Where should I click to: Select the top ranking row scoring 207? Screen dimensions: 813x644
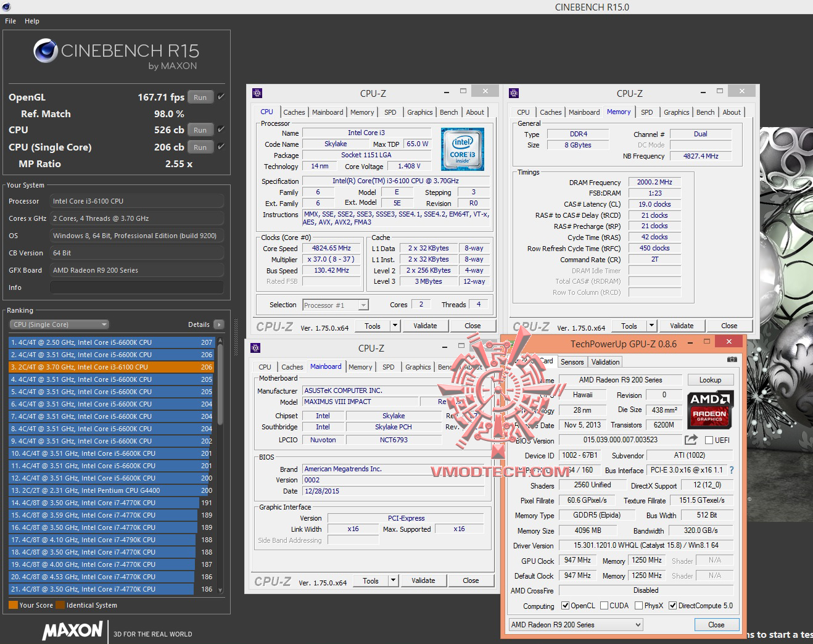click(x=111, y=342)
